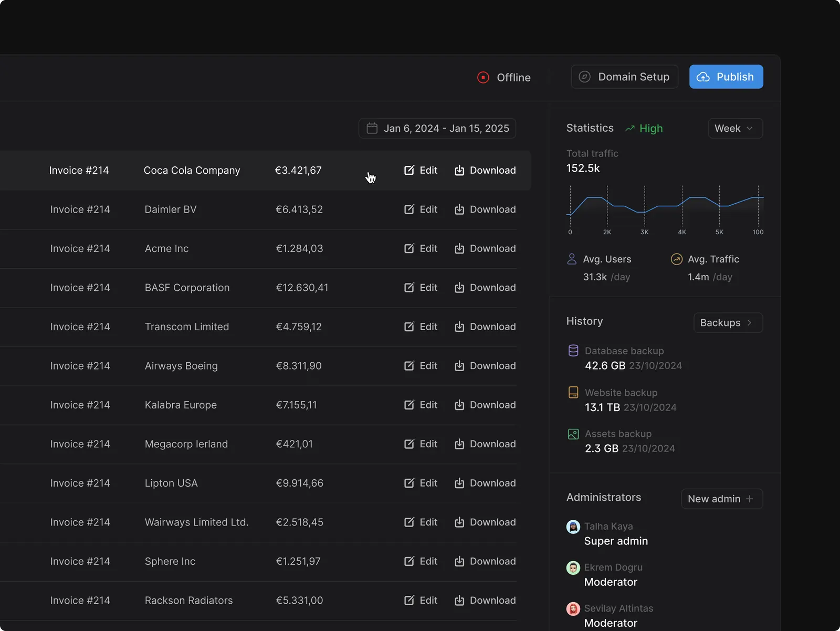The image size is (840, 631).
Task: Click the red Offline status icon
Action: coord(483,77)
